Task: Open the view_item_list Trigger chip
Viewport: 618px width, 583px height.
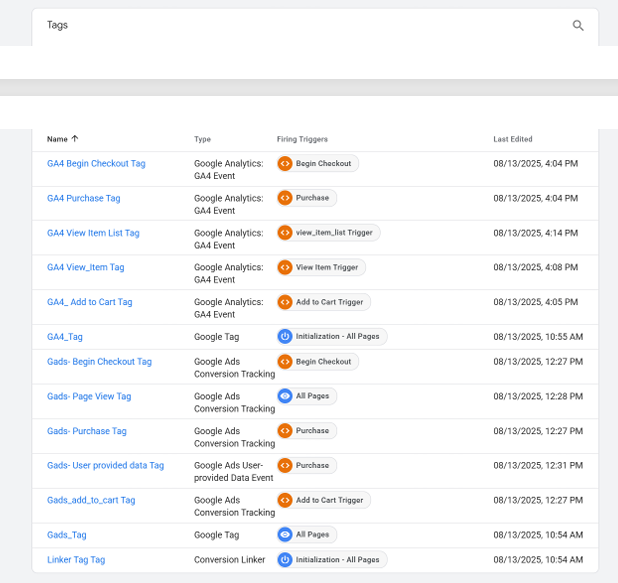Action: (x=328, y=233)
